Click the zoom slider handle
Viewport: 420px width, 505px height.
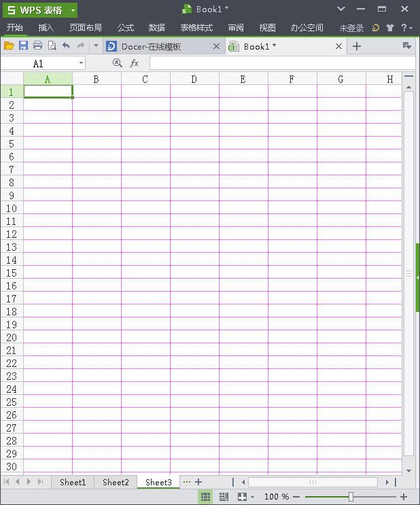[x=351, y=497]
